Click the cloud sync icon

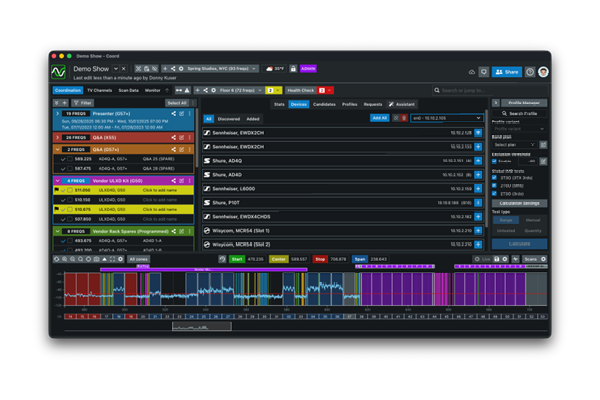pos(472,72)
